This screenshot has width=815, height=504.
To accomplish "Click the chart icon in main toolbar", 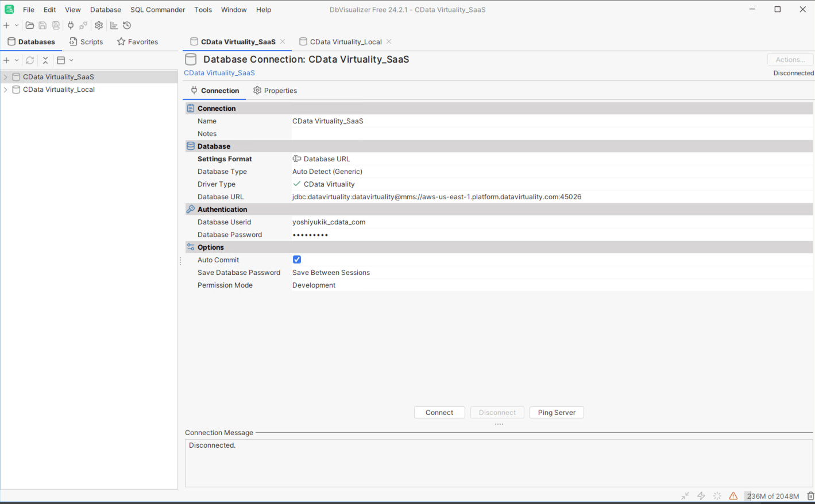I will (114, 25).
